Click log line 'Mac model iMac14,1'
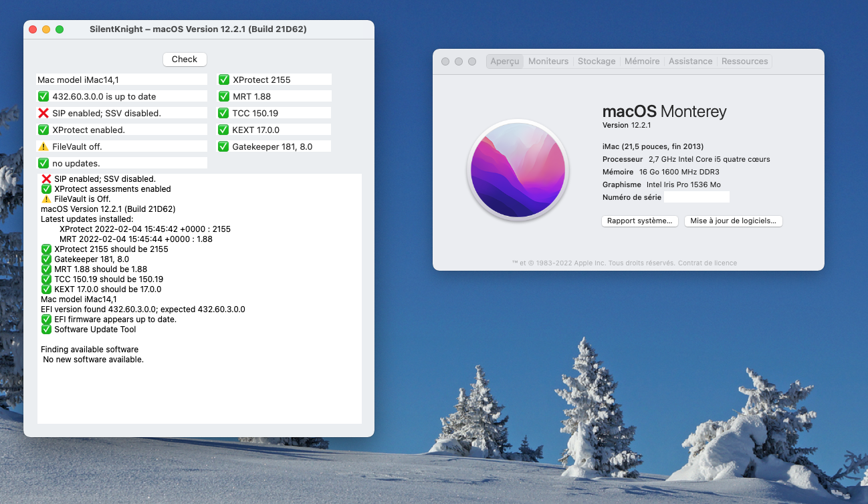 (79, 299)
